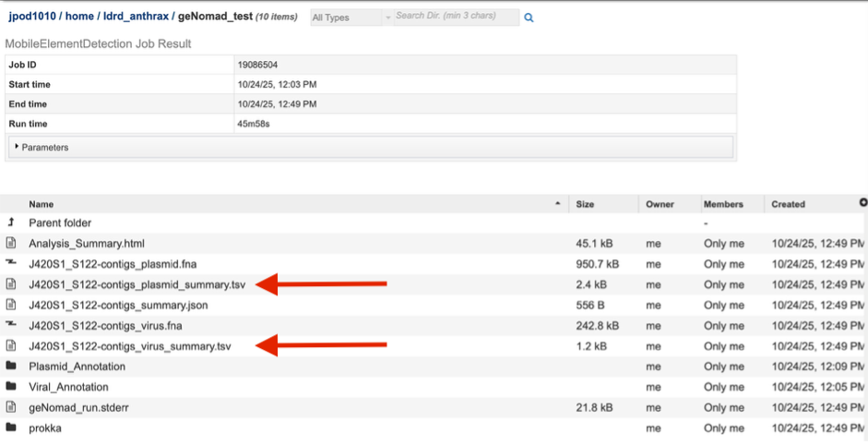Sort files by Size column header
Screen dimensions: 868x445
click(x=585, y=204)
